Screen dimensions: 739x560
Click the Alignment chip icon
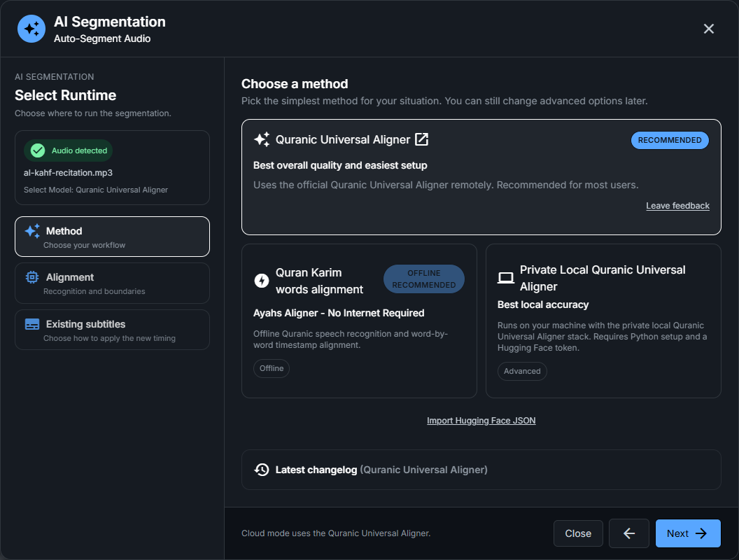tap(32, 277)
